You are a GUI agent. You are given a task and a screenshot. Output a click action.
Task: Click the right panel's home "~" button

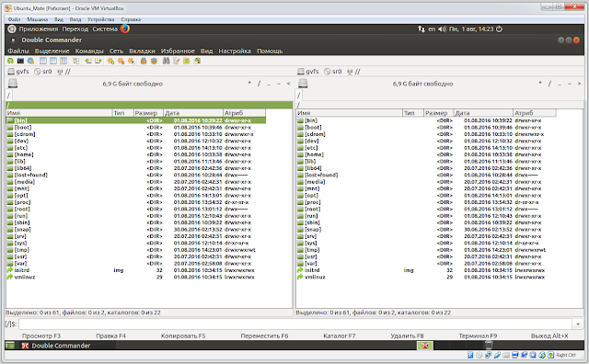pyautogui.click(x=569, y=84)
